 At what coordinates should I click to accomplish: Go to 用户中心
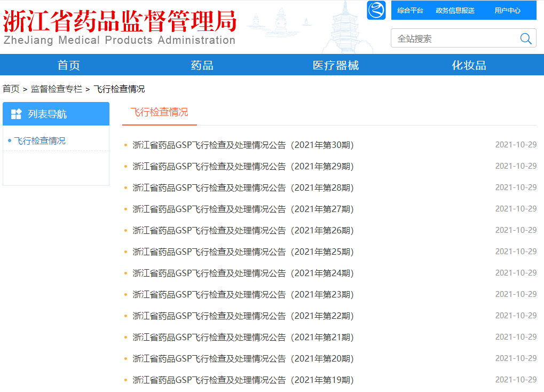click(x=507, y=11)
